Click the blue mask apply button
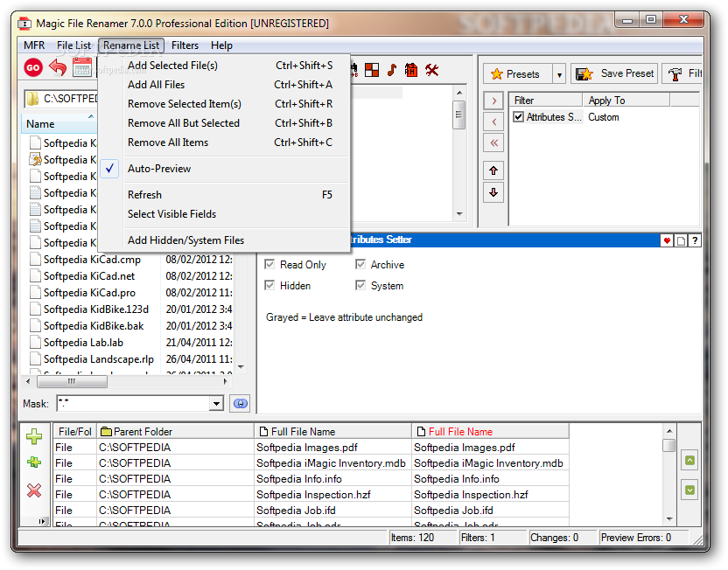This screenshot has width=728, height=570. point(240,404)
